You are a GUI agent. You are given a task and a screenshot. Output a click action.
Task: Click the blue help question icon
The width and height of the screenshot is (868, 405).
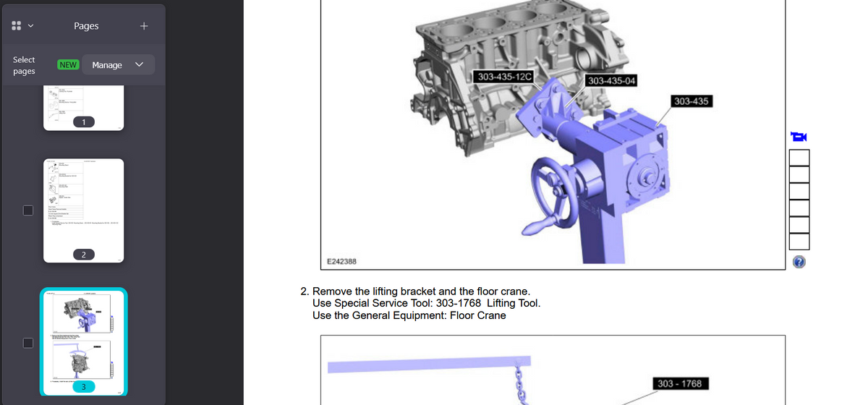(799, 262)
